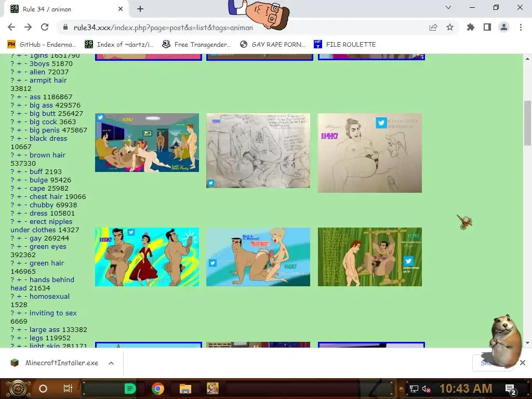Select the Rule 34 / animan tab
The height and width of the screenshot is (399, 532).
point(66,9)
